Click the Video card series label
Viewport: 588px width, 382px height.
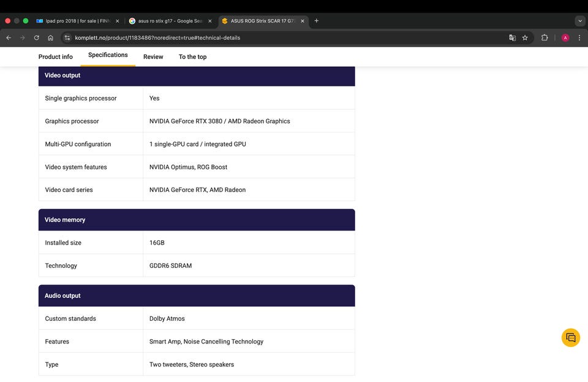tap(69, 190)
